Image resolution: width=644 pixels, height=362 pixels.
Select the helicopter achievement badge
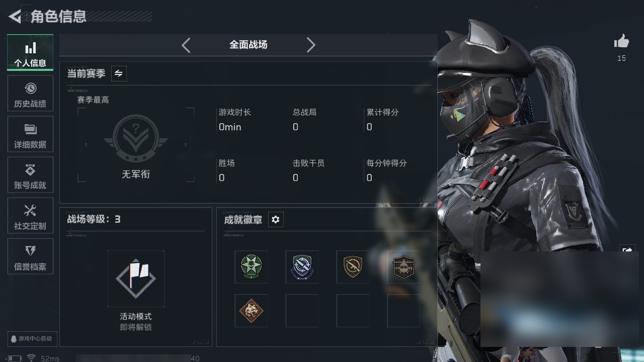tap(404, 266)
